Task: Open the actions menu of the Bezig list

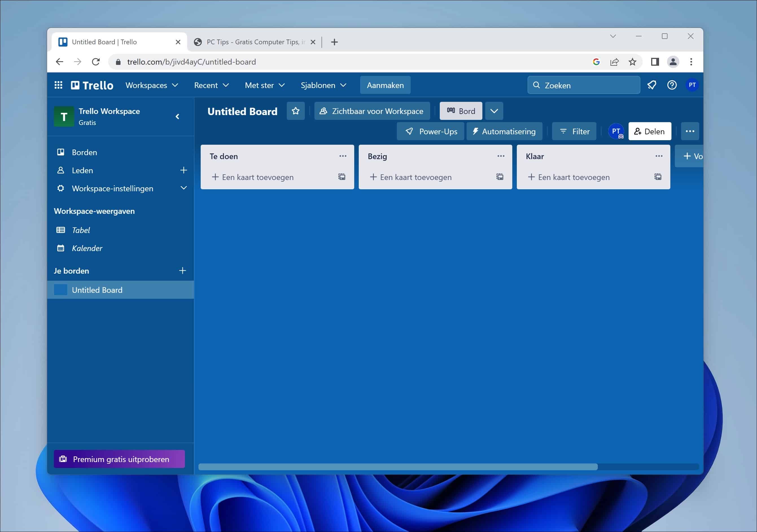Action: tap(500, 156)
